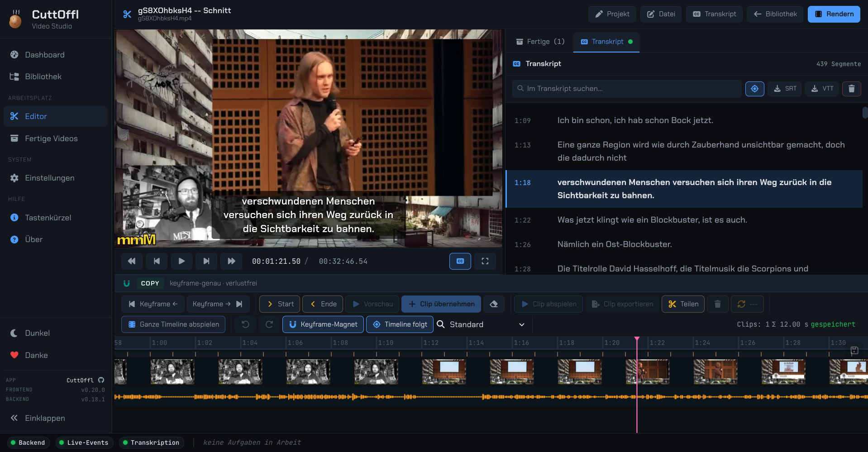The width and height of the screenshot is (868, 452).
Task: Click the transcript panel scrollbar
Action: coord(865,112)
